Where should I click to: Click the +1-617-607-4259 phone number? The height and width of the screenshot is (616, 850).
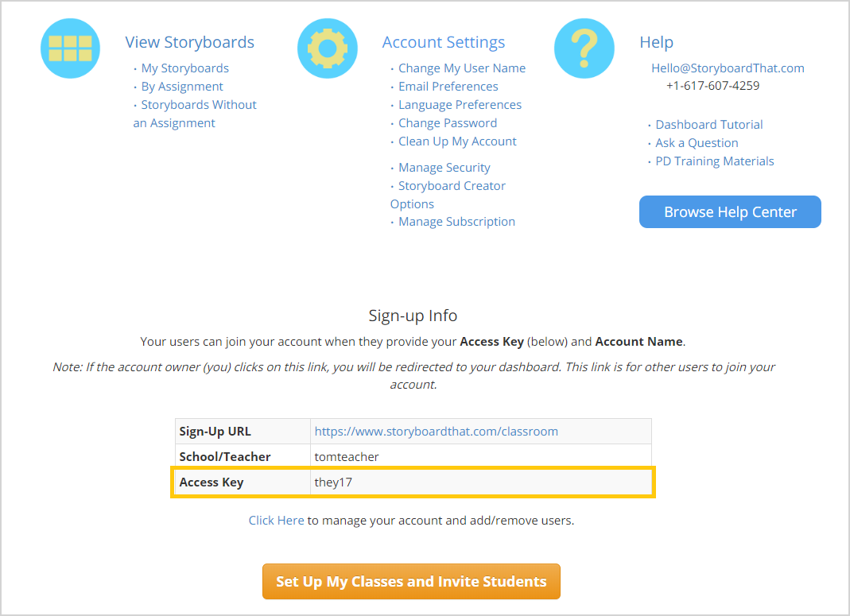[713, 86]
